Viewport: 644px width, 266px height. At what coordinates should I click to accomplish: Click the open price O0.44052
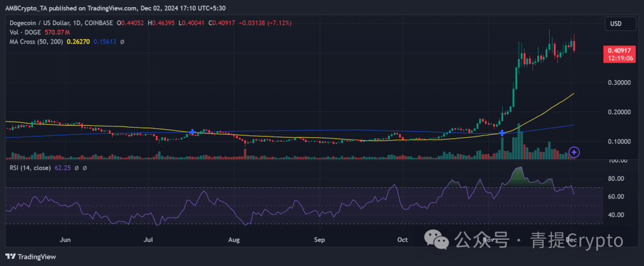131,23
